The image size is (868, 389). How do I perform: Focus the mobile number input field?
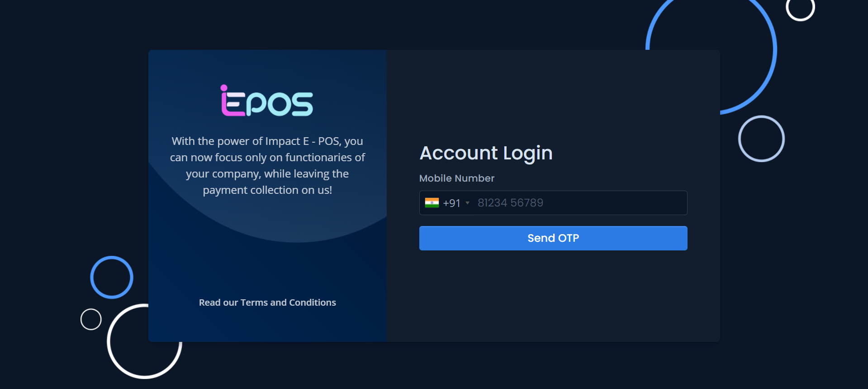tap(579, 203)
